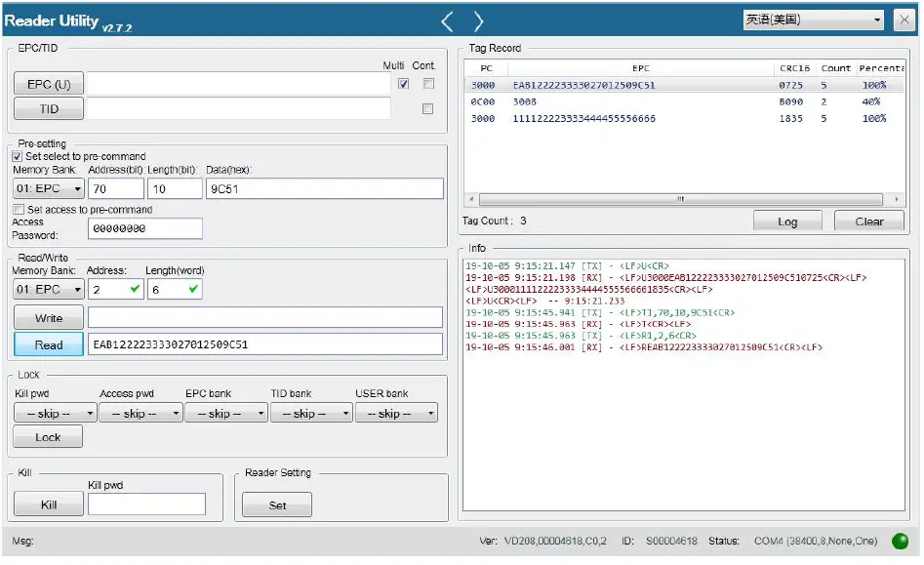924x565 pixels.
Task: Click the right arrow navigation icon
Action: (x=478, y=20)
